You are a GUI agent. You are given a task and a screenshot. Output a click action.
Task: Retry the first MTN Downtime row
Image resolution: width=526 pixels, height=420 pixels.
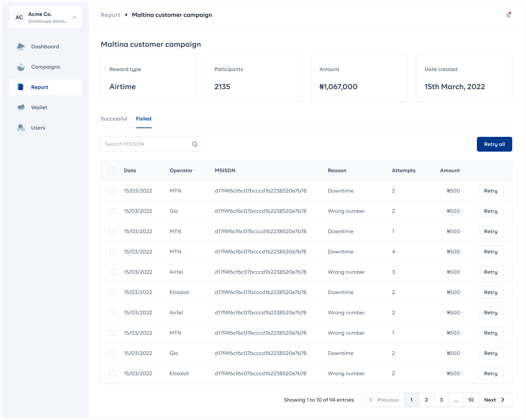(490, 191)
